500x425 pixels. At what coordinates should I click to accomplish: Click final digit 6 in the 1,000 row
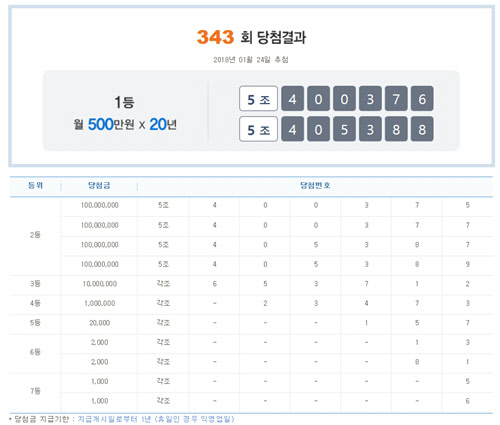468,401
